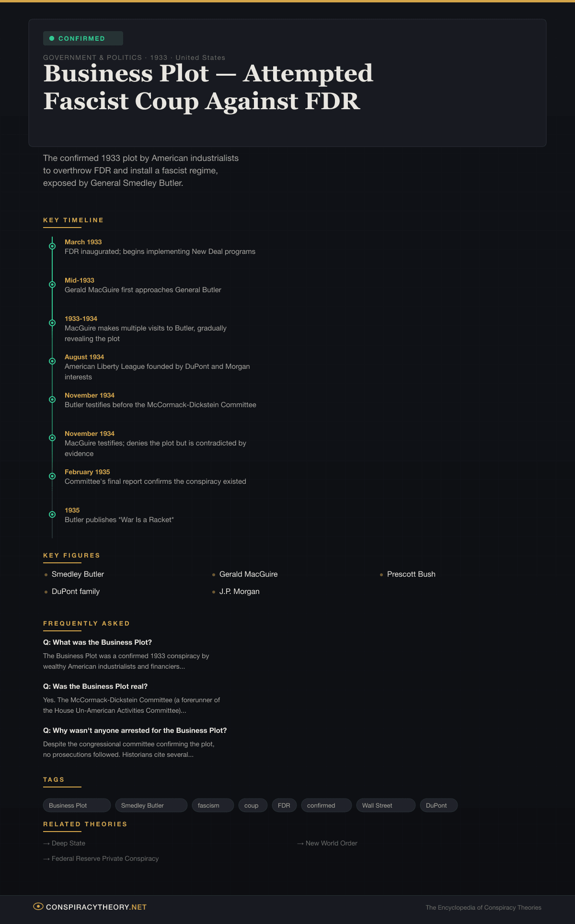Click the Prescott Bush key figure
The height and width of the screenshot is (924, 575).
(x=411, y=574)
